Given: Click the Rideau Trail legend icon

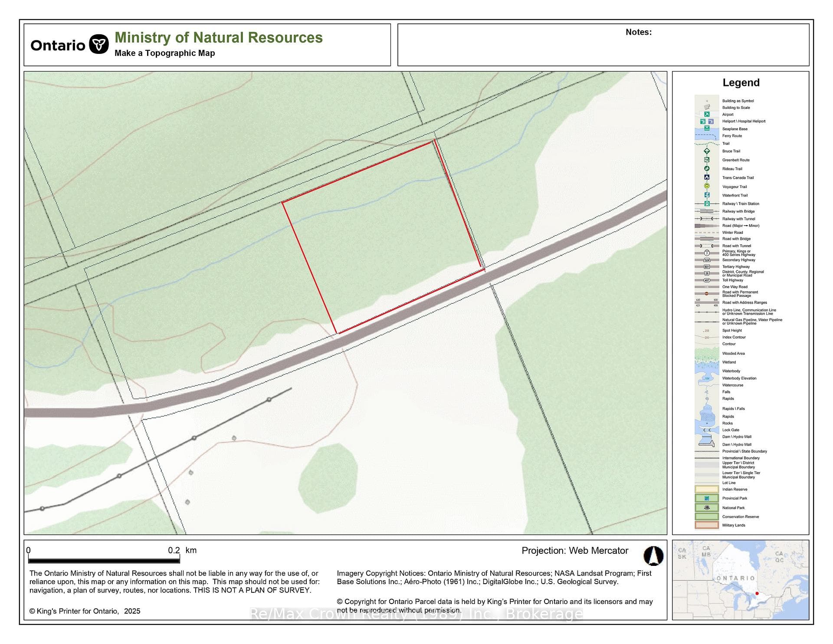Looking at the screenshot, I should [707, 168].
